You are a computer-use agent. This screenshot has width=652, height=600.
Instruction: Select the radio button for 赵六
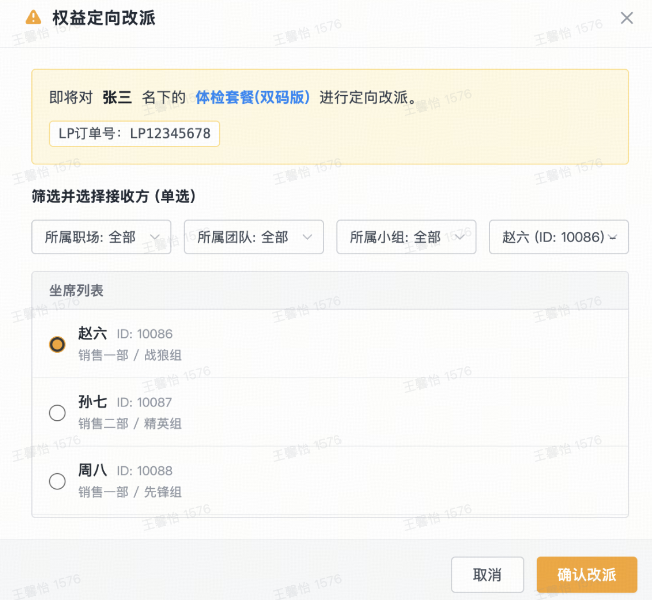pyautogui.click(x=57, y=344)
